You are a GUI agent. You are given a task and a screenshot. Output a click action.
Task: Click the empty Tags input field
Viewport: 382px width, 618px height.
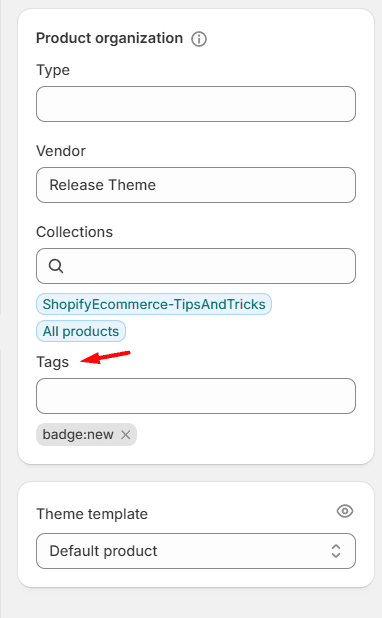pos(196,396)
